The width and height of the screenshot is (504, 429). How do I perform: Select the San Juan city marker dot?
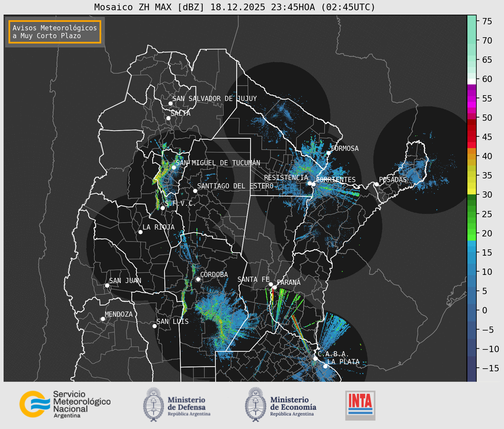(x=107, y=285)
